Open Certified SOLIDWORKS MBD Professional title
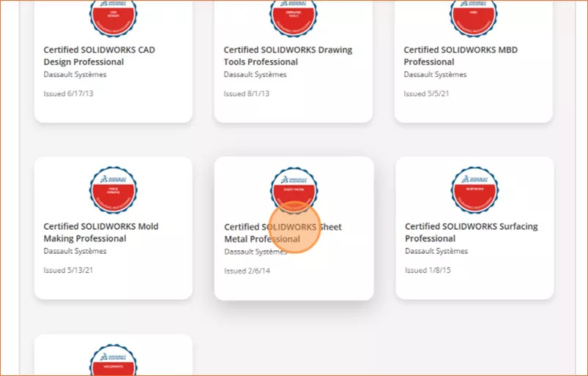Image resolution: width=588 pixels, height=376 pixels. (x=461, y=56)
